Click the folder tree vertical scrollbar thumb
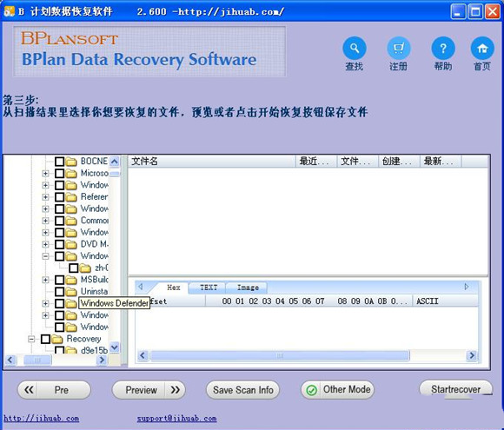504x430 pixels. (x=114, y=174)
